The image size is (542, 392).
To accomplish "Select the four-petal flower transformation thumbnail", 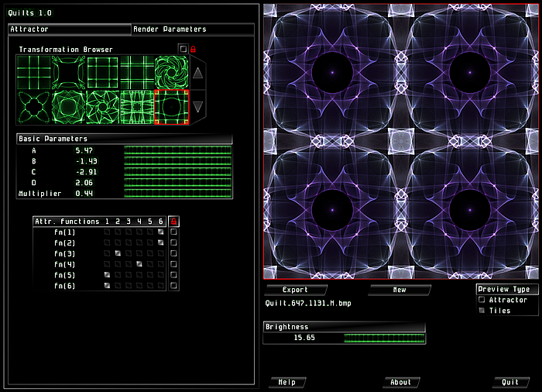I will click(34, 107).
